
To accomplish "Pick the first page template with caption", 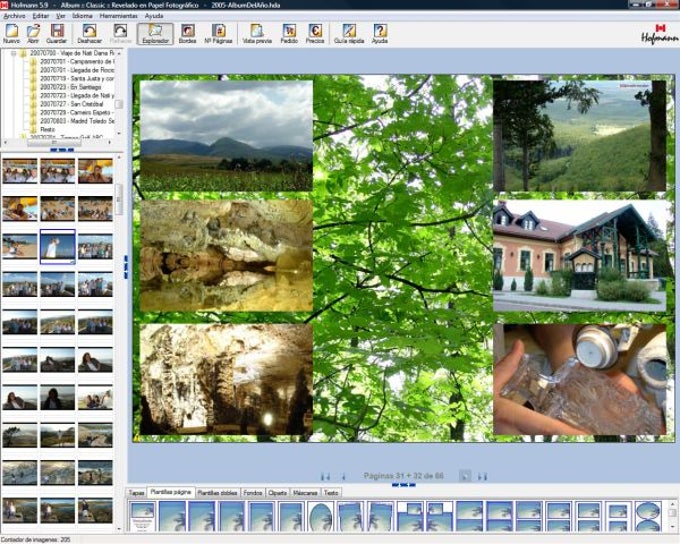I will tap(142, 516).
